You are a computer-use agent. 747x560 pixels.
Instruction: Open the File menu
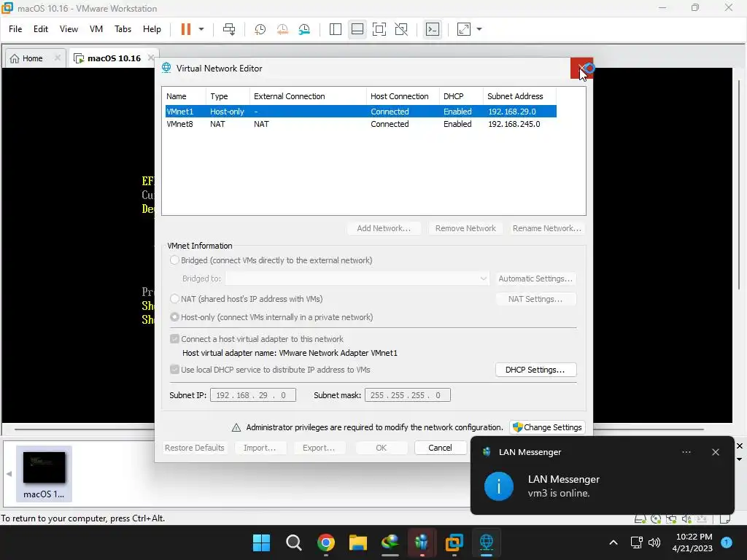coord(15,29)
